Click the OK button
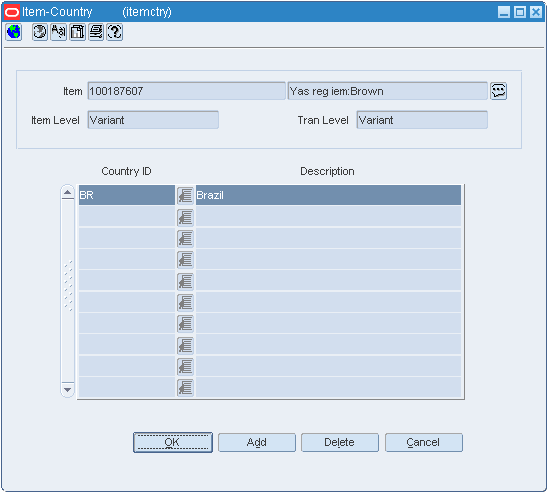 [x=173, y=442]
